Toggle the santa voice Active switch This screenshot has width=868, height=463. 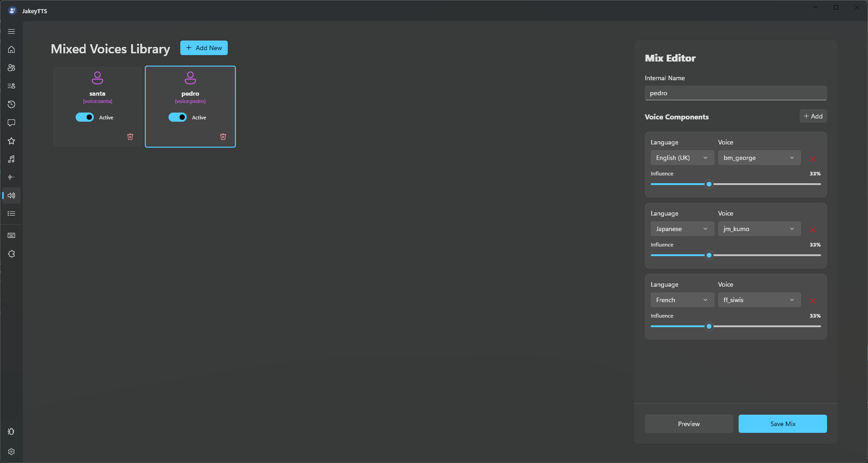(x=85, y=117)
